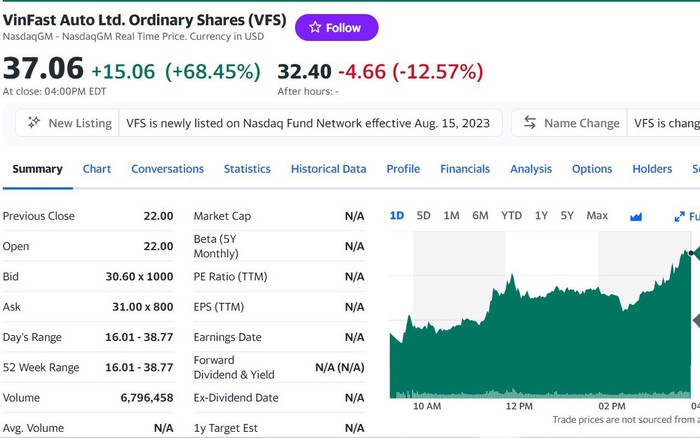Click the New Listing notice text
Screen dimensions: 700x438
(x=308, y=123)
